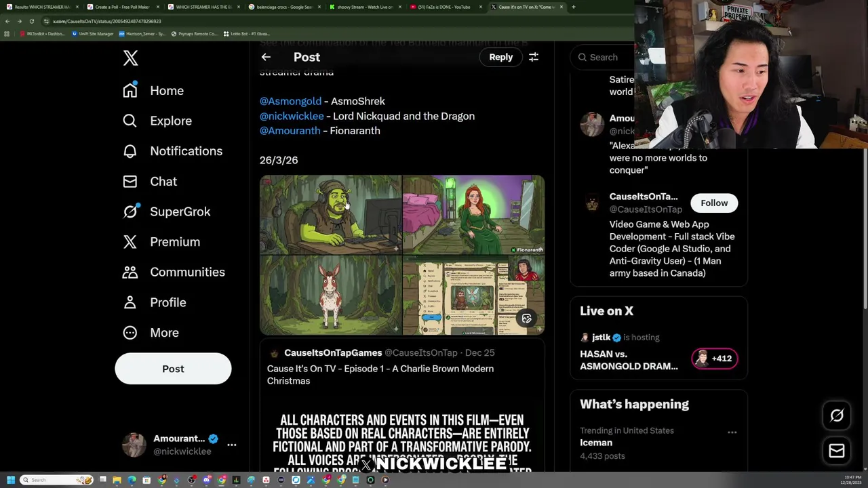Open the green ogre streamer image
This screenshot has height=488, width=868.
pos(330,215)
